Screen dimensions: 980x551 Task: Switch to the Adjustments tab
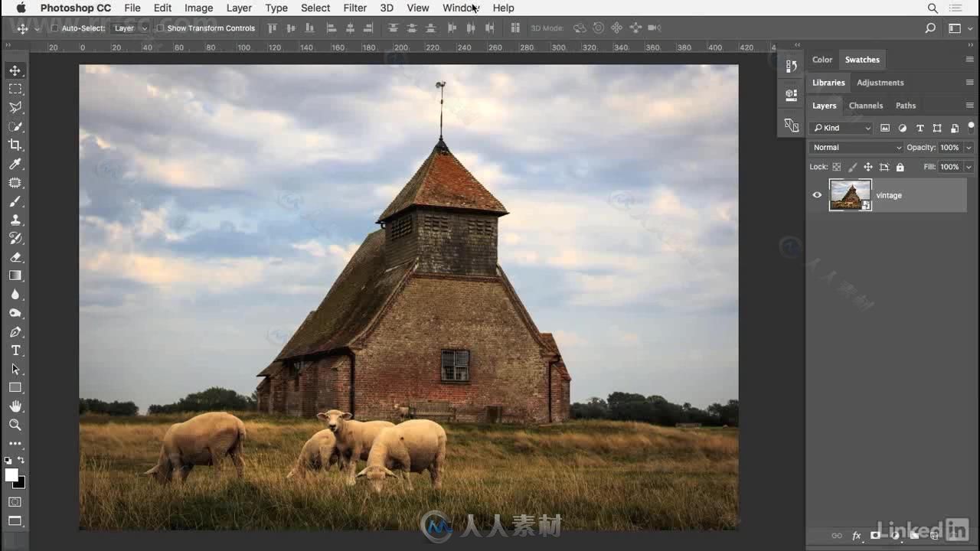[x=880, y=83]
